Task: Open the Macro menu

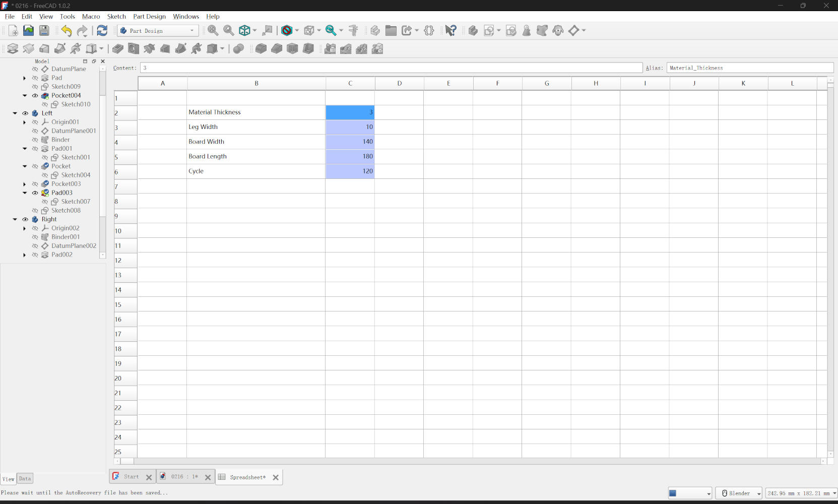Action: (x=91, y=17)
